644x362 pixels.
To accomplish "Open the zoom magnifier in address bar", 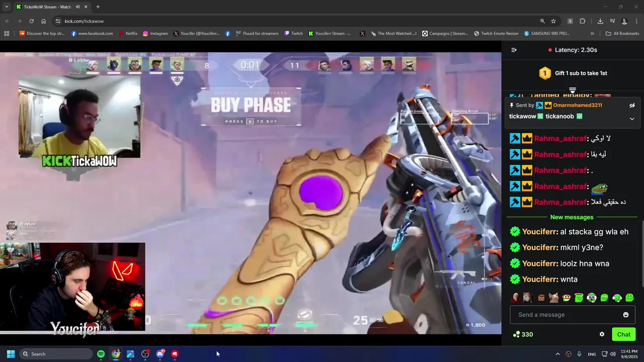I will [542, 21].
